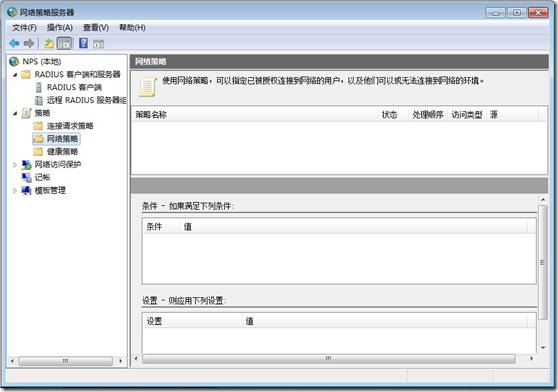The height and width of the screenshot is (392, 558).
Task: Select 连接请求策略 tree item
Action: click(x=70, y=126)
